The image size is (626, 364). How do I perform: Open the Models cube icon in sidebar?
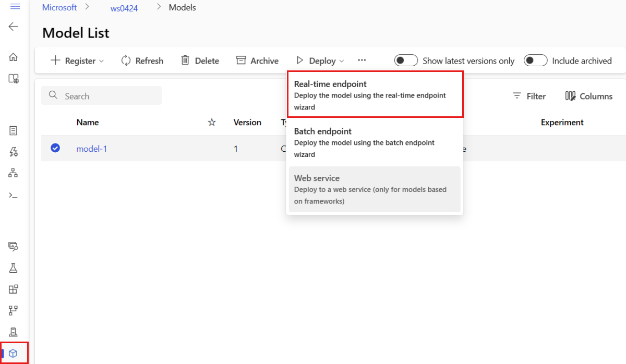[x=14, y=353]
